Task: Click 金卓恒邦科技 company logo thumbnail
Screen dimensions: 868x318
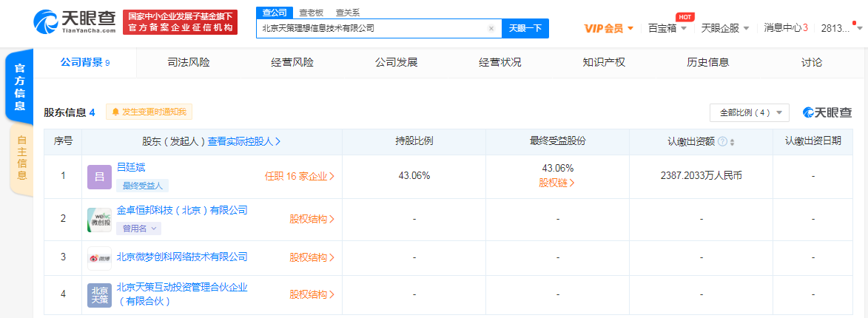Action: click(99, 219)
